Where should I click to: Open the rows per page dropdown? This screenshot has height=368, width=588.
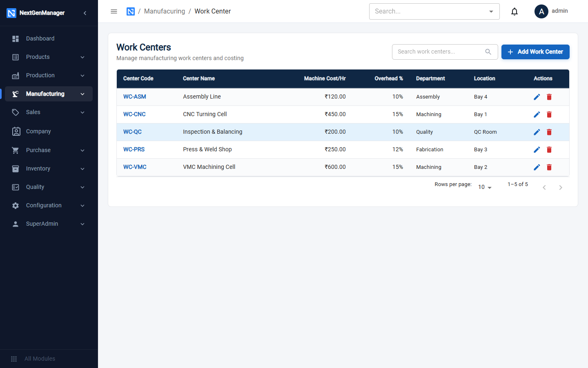point(485,187)
